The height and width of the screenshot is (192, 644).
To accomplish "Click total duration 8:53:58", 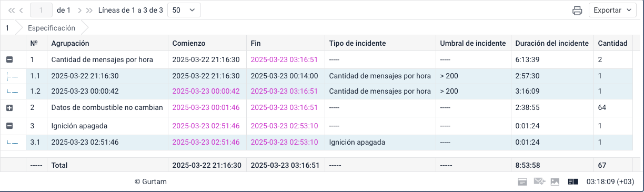I will coord(528,165).
